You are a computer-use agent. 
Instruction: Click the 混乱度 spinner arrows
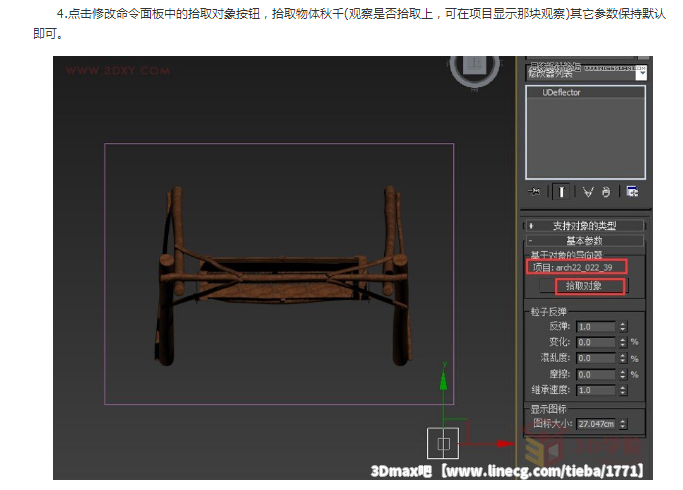click(x=623, y=358)
